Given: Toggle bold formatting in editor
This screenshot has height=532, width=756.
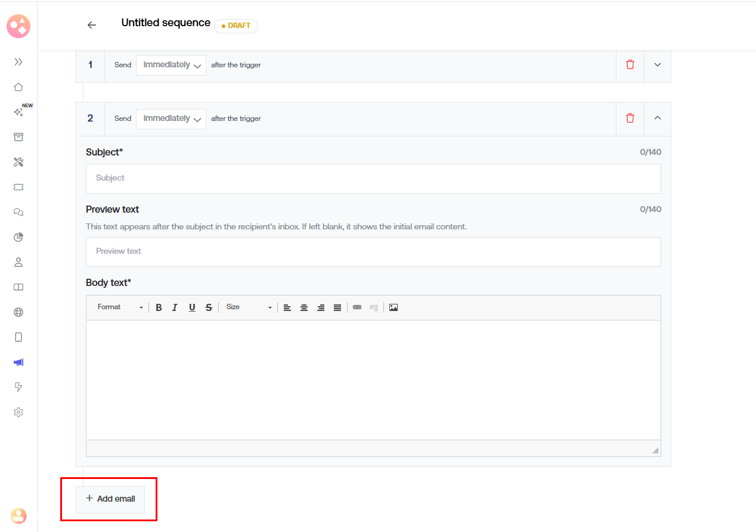Looking at the screenshot, I should tap(159, 307).
